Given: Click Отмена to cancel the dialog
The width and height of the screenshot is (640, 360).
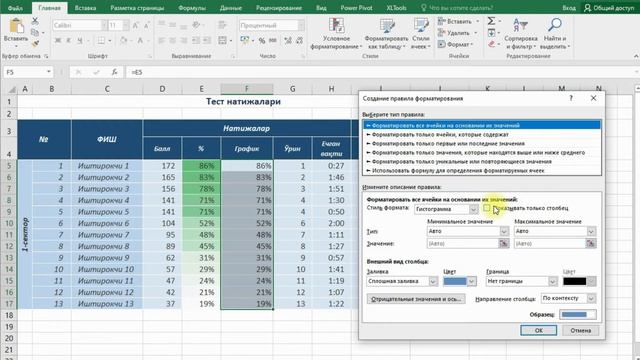Looking at the screenshot, I should pyautogui.click(x=580, y=330).
